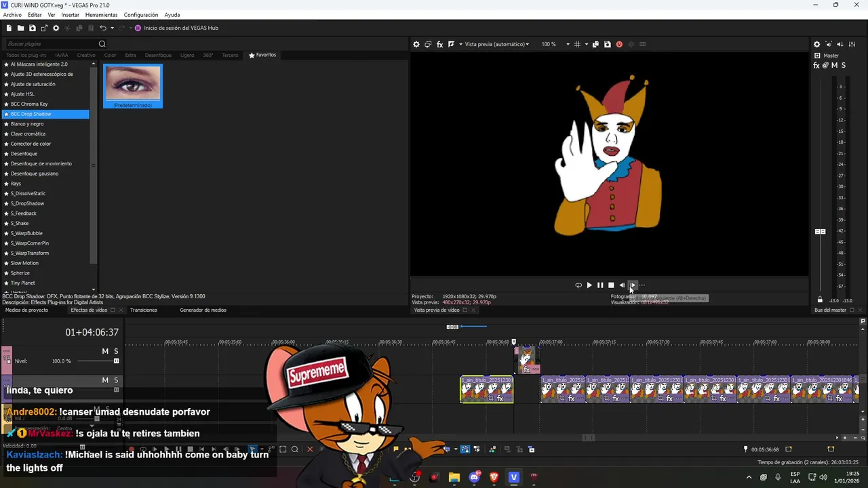
Task: Open the Insertar menu
Action: pos(70,15)
